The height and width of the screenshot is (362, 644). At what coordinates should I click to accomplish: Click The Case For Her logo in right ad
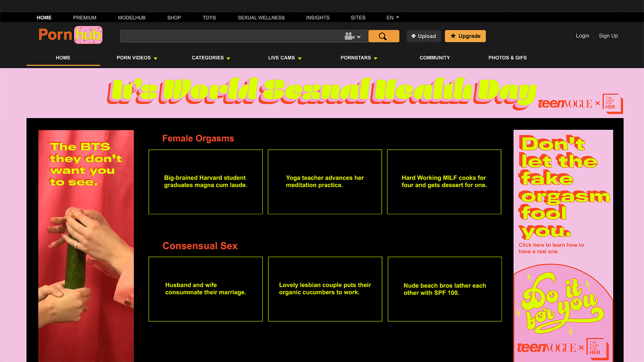597,349
